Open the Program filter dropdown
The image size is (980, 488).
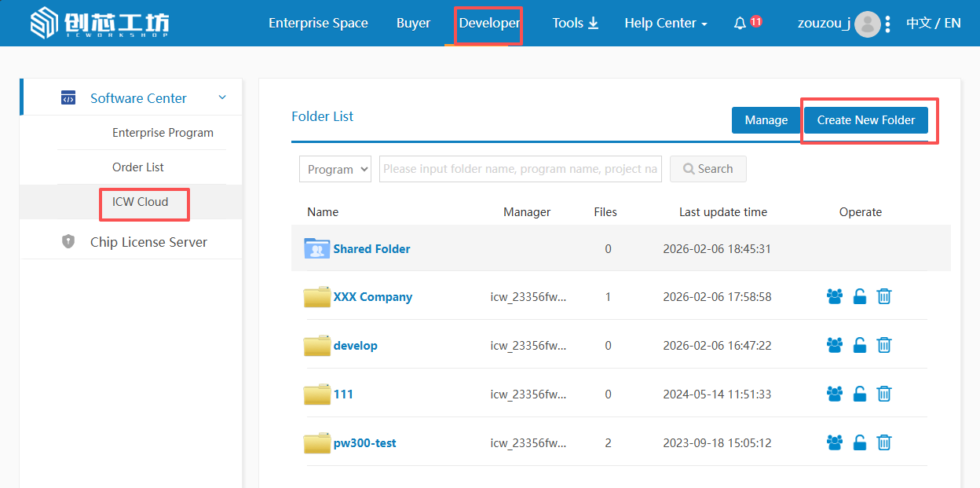pos(335,169)
